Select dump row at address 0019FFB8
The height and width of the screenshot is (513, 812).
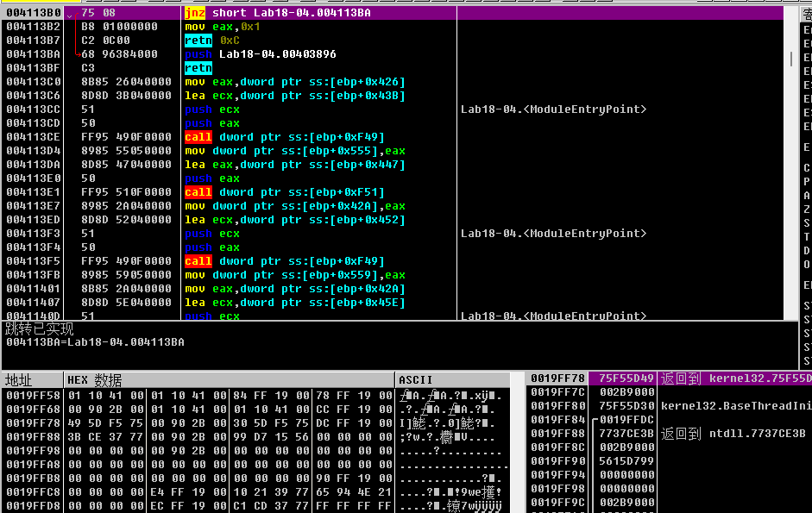coord(255,479)
